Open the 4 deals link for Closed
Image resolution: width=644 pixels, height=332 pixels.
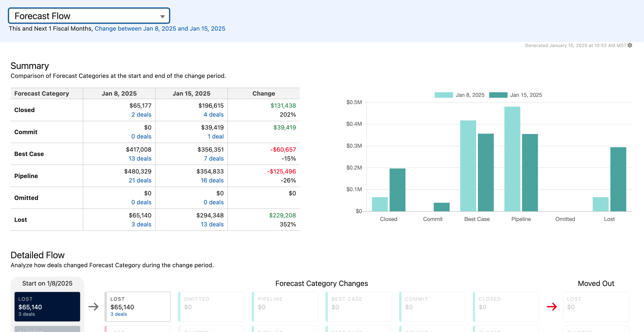coord(213,115)
